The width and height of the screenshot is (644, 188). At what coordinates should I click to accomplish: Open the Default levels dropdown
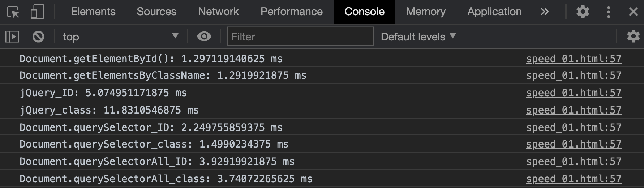(x=418, y=37)
